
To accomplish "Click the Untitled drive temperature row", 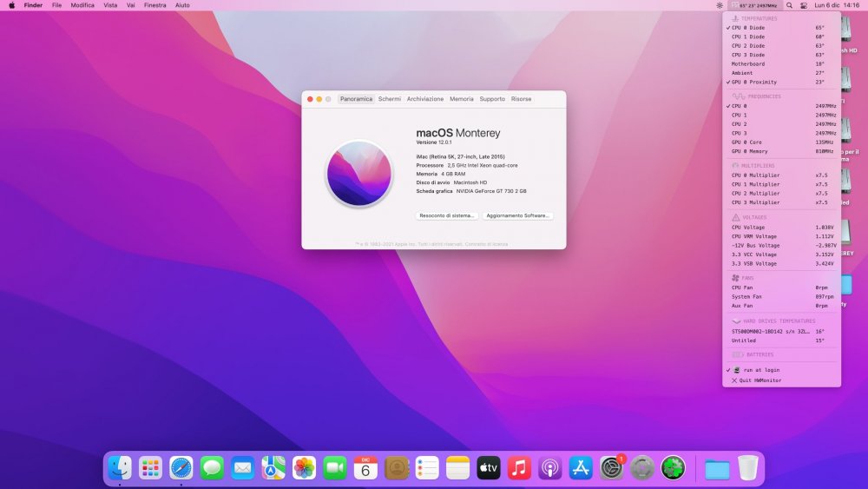I will (x=781, y=340).
